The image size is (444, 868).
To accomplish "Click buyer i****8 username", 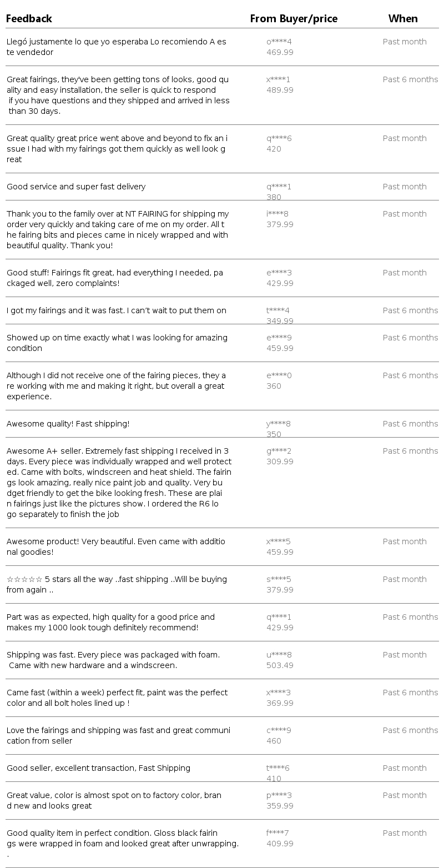I will [x=277, y=214].
